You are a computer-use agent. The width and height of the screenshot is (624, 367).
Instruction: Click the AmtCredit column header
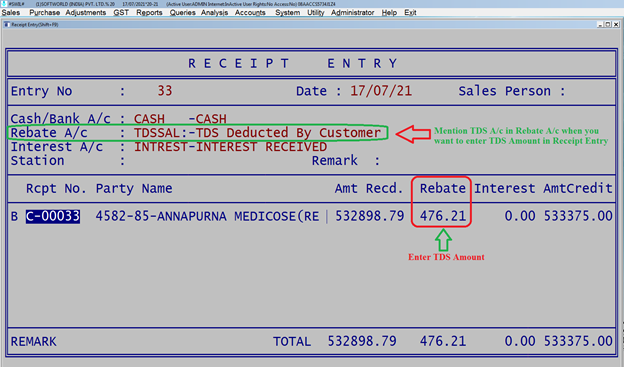578,188
